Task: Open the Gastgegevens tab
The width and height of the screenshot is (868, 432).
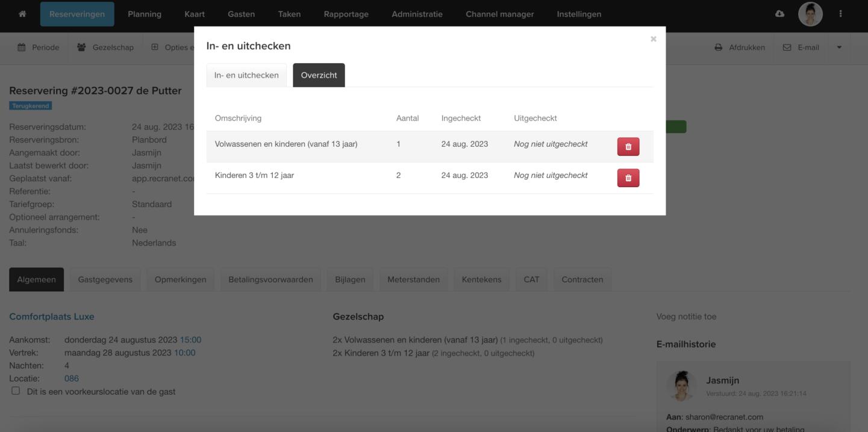Action: click(x=105, y=279)
